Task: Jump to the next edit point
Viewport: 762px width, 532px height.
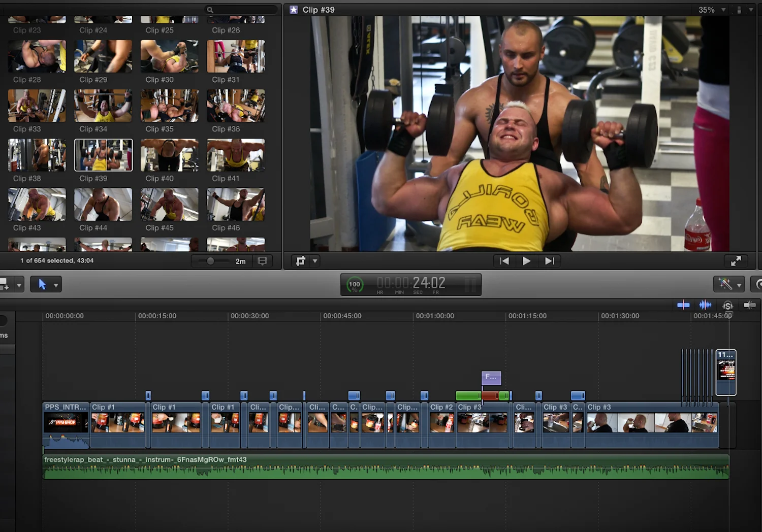Action: point(549,261)
